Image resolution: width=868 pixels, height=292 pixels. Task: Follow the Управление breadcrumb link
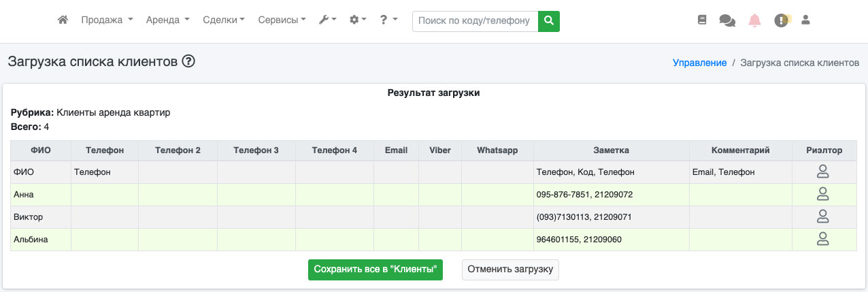click(x=699, y=63)
